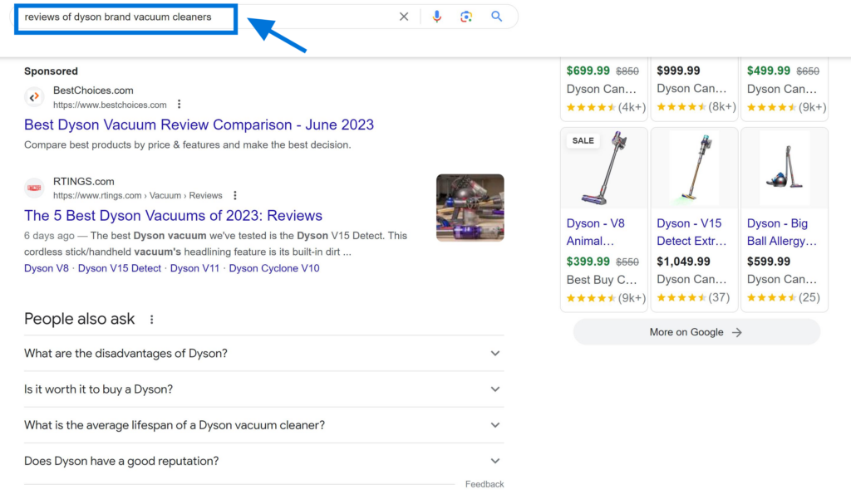Screen dimensions: 851x504
Task: Open the three-dot menu beside BestChoices.com
Action: [179, 105]
